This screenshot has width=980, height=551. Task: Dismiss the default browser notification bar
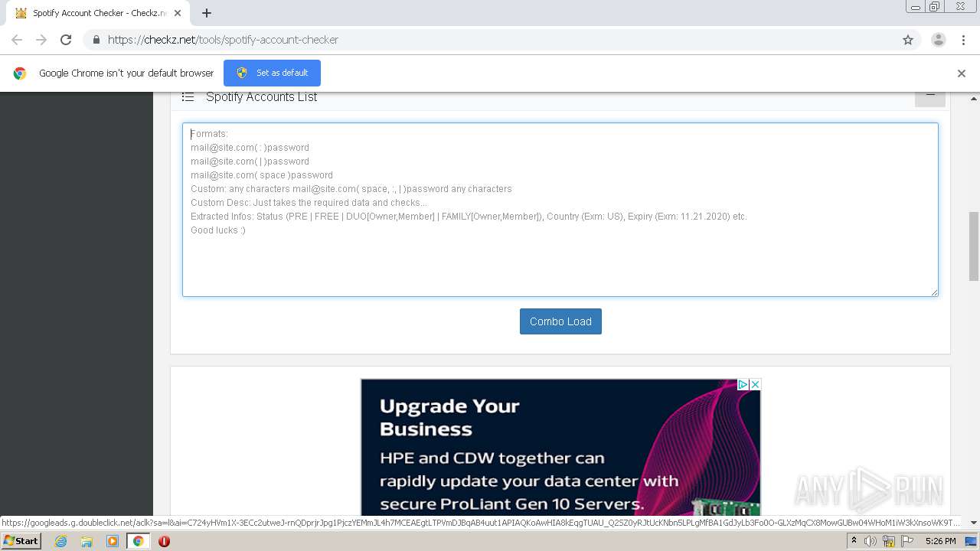(962, 73)
